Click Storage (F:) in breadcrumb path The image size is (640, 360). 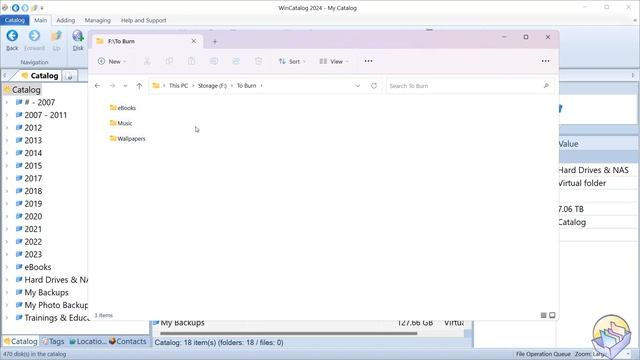coord(212,86)
